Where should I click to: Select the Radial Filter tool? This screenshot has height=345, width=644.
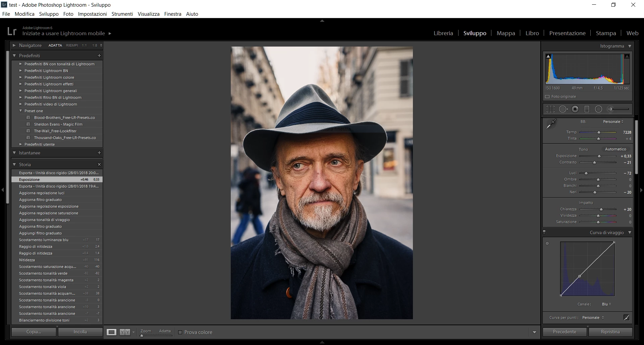coord(598,109)
